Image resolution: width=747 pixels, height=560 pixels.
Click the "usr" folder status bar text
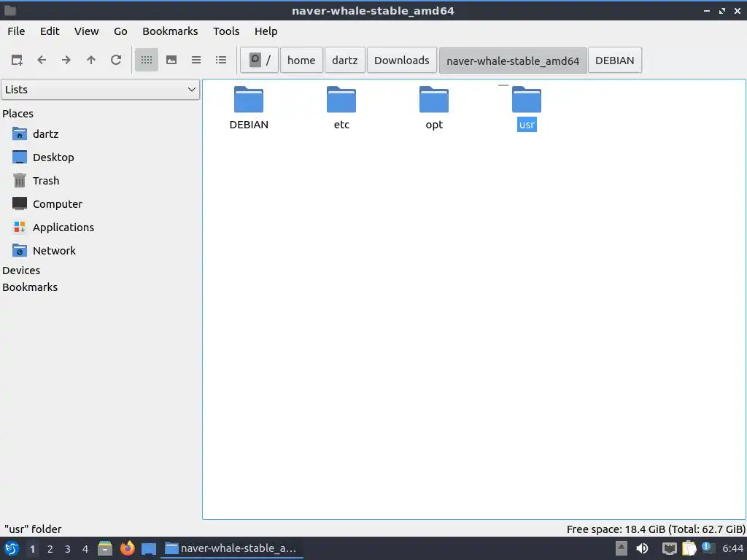click(x=33, y=529)
